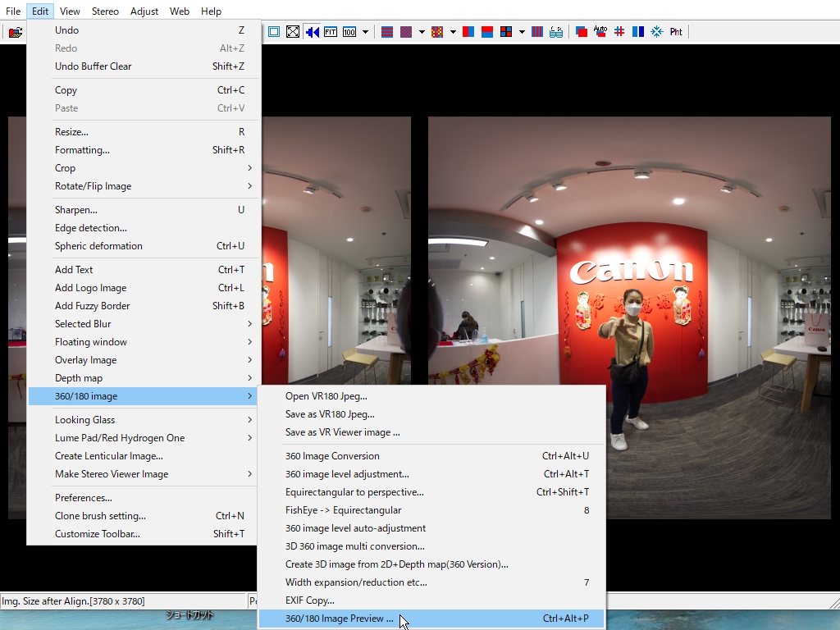The height and width of the screenshot is (630, 840).
Task: Choose Equirectangular to perspective...
Action: (431, 492)
